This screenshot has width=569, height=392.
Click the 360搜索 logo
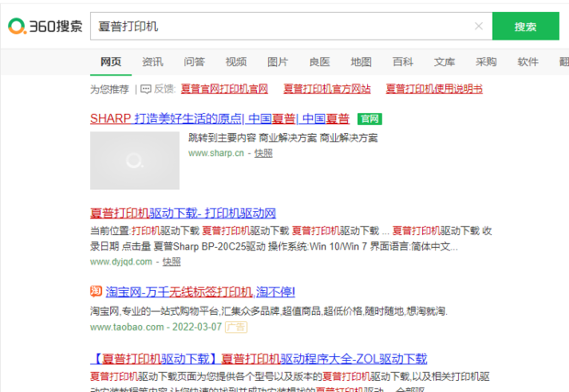(45, 26)
